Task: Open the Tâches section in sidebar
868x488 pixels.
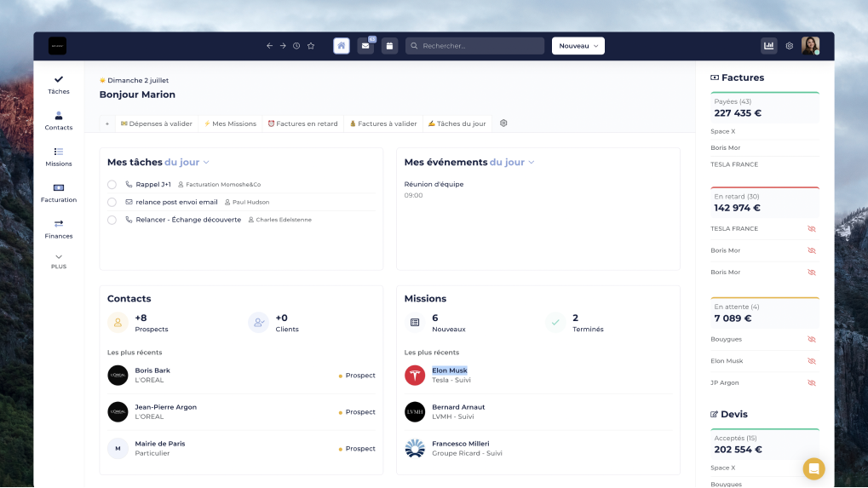Action: [59, 84]
